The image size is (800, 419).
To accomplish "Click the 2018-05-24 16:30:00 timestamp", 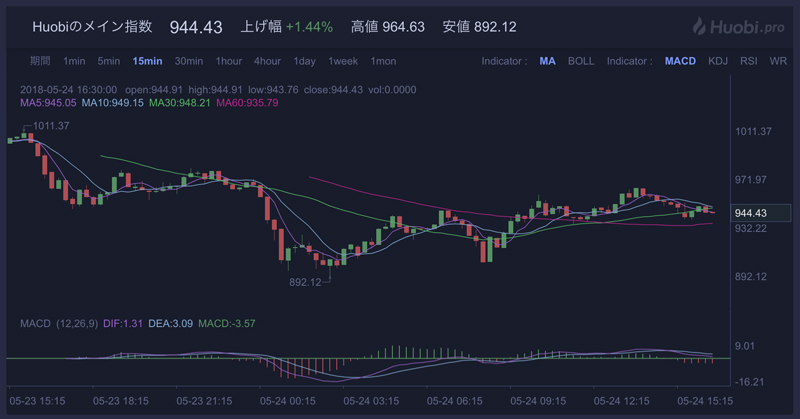I will (x=68, y=90).
